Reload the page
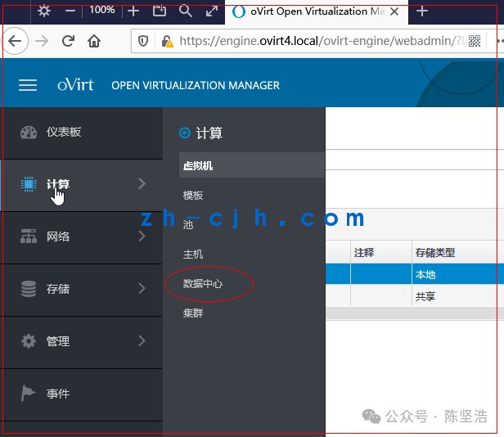 click(x=68, y=41)
